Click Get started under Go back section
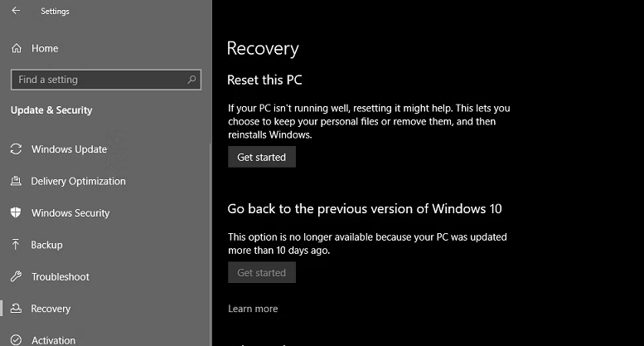Screen dimensions: 644x346 click(261, 272)
